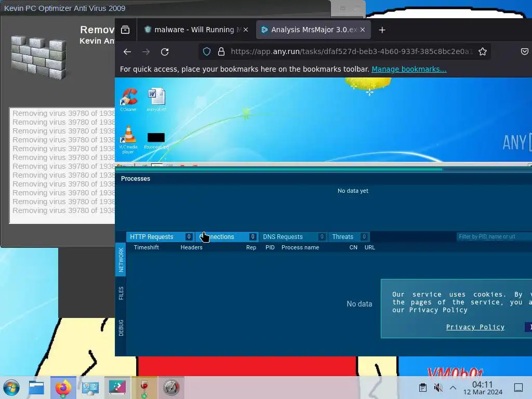Image resolution: width=532 pixels, height=399 pixels.
Task: Open the Start menu orb
Action: pos(11,388)
